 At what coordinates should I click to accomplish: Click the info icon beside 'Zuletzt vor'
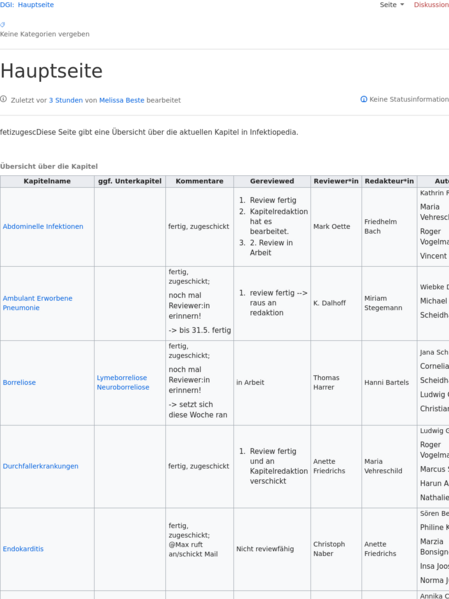[x=3, y=99]
